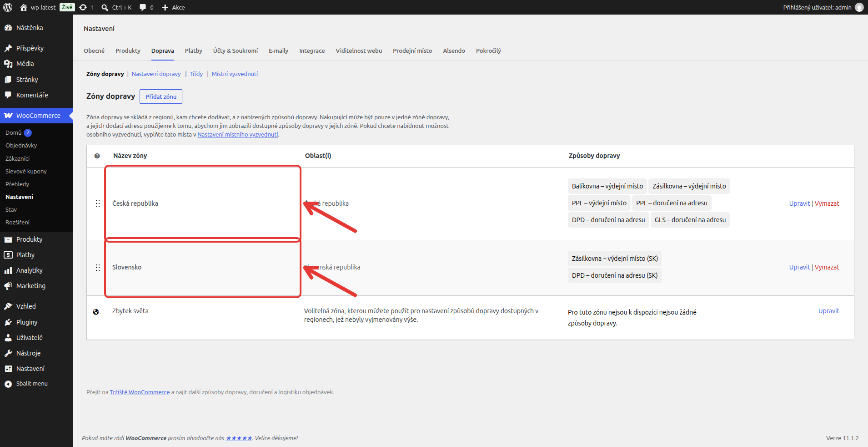Open the Akce new content menu
The image size is (868, 447).
(x=173, y=7)
